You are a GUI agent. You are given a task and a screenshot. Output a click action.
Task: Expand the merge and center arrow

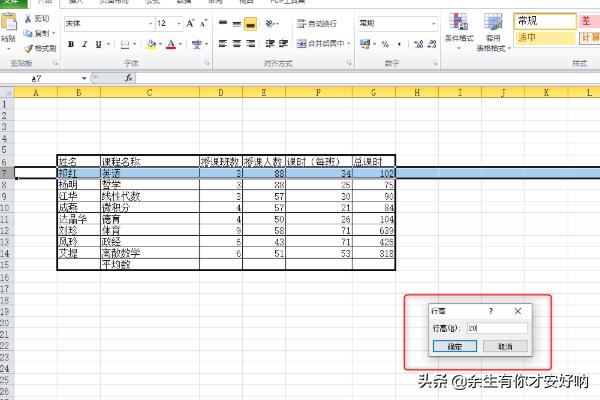pos(349,44)
